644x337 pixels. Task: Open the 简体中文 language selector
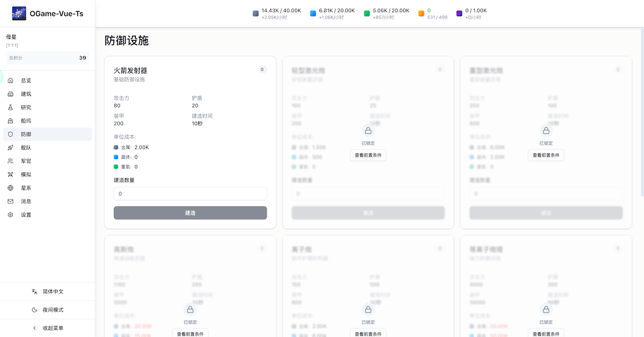pos(48,292)
